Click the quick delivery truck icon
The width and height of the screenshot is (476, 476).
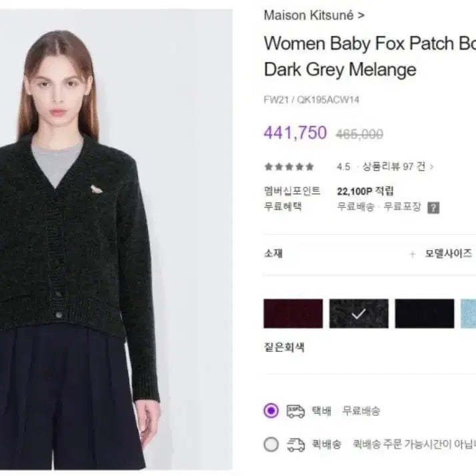[x=295, y=445]
